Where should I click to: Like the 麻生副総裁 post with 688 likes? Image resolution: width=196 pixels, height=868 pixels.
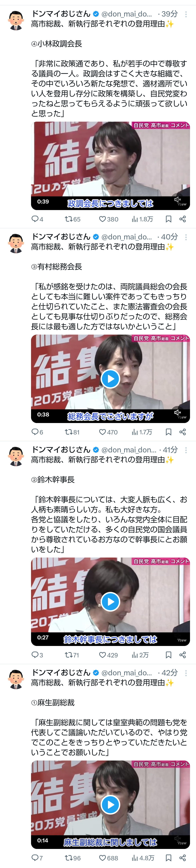click(x=108, y=858)
